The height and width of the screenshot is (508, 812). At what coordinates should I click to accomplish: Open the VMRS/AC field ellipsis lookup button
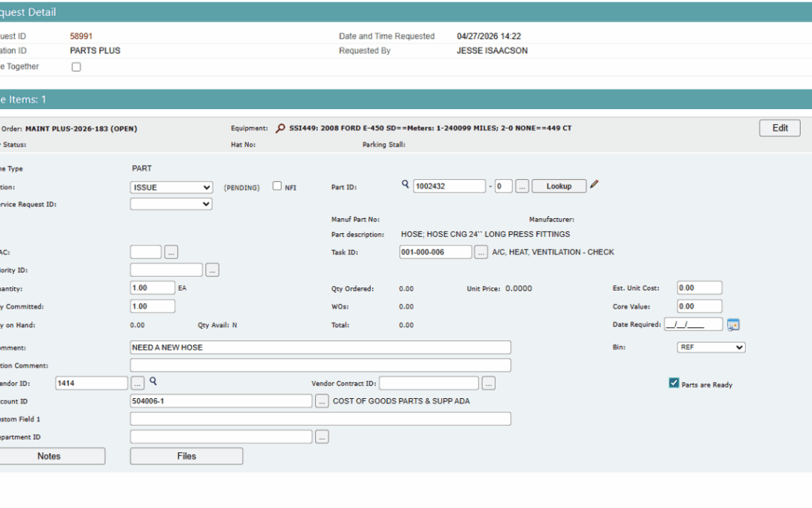[x=171, y=252]
